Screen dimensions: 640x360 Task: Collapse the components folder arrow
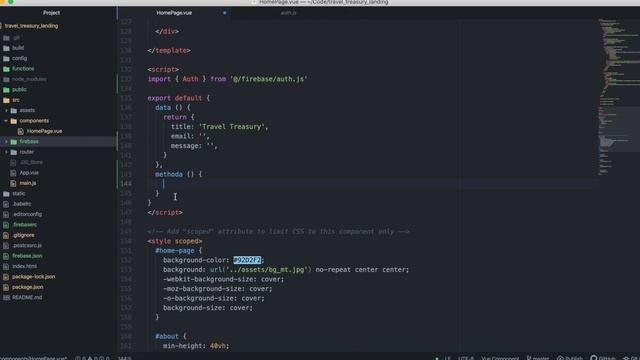point(6,121)
